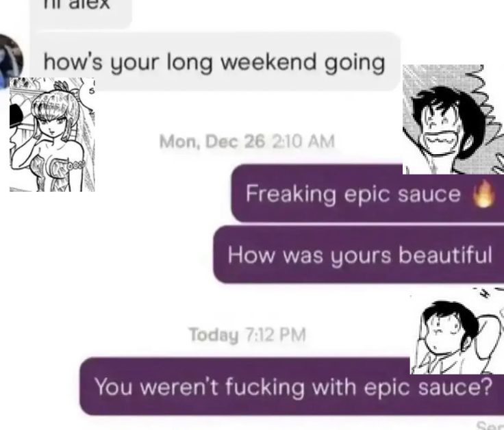Select the 'how's your long weekend going' message

215,62
